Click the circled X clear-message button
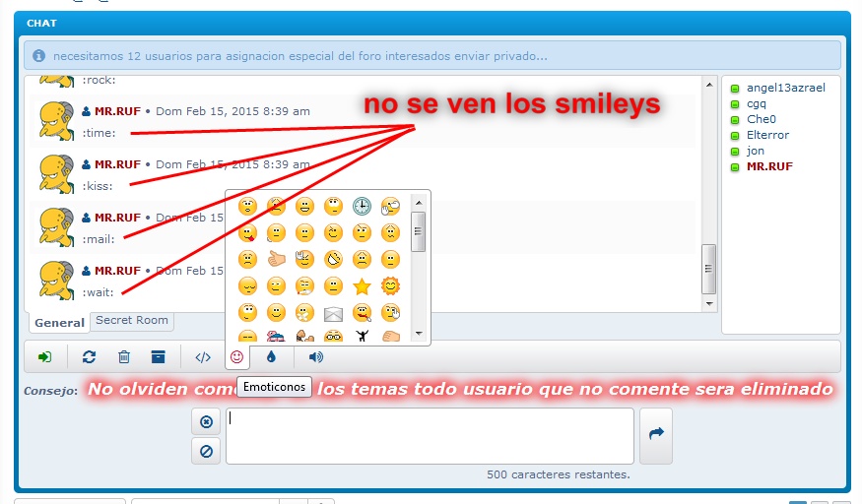 pos(206,421)
